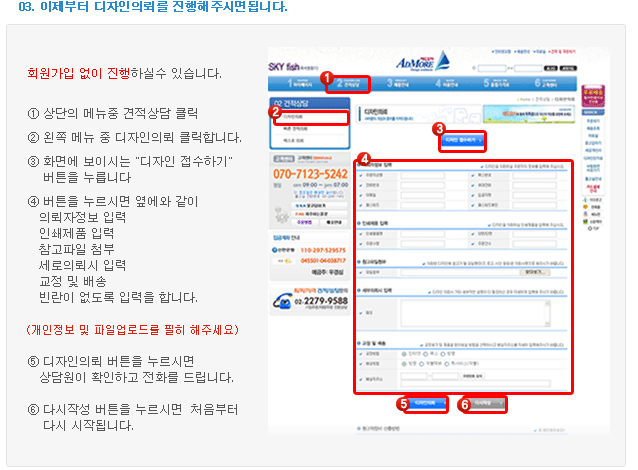Select the second radio option in the 배송 row
638x470 pixels.
[x=421, y=363]
